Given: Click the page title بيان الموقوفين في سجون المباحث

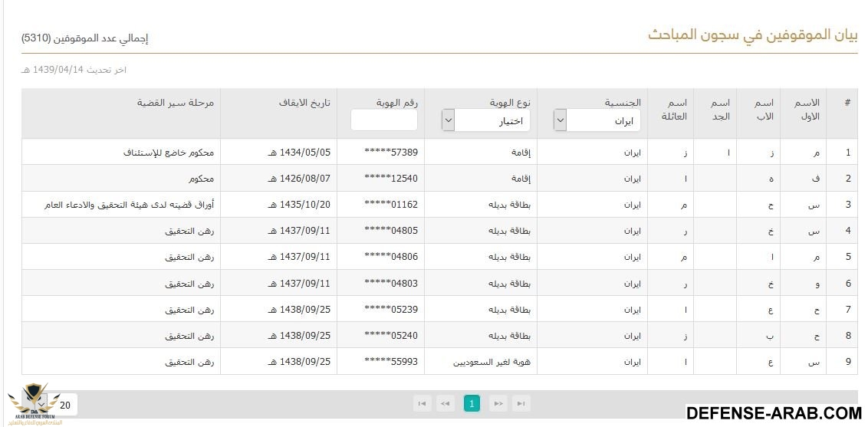Looking at the screenshot, I should point(752,35).
